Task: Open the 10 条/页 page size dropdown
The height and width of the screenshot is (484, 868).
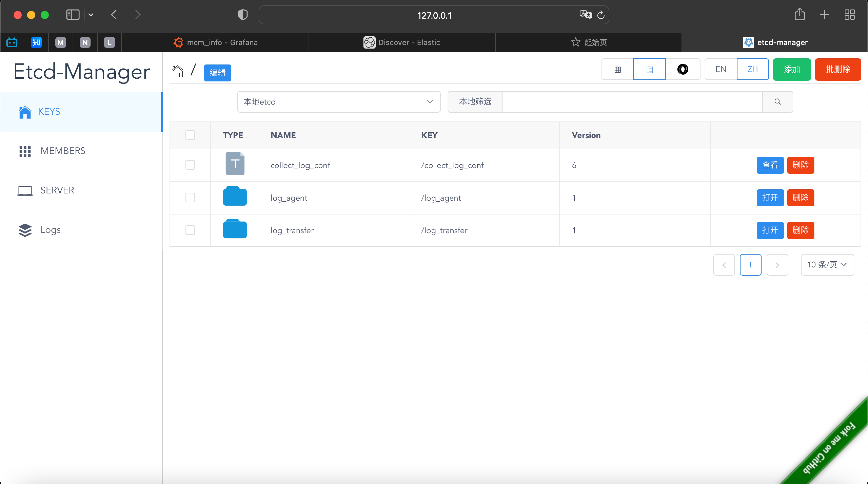Action: coord(827,265)
